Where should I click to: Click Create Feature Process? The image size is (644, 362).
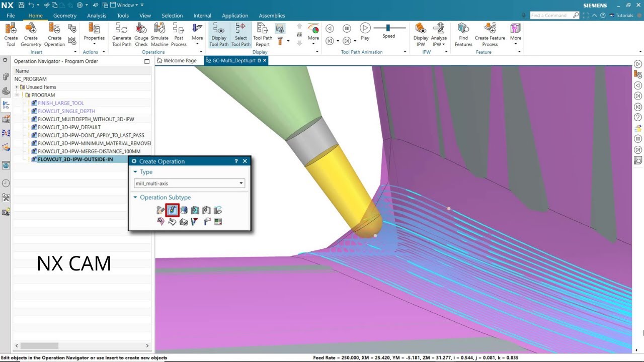490,35
